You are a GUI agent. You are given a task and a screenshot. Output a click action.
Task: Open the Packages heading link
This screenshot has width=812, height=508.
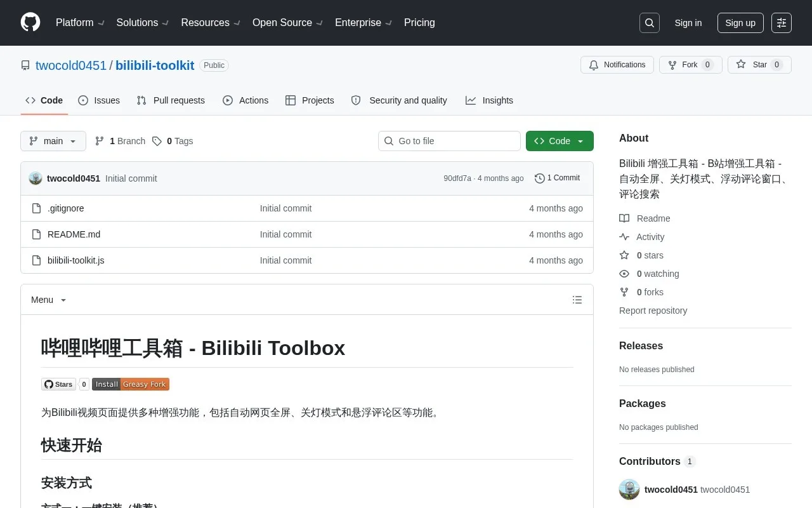click(x=643, y=404)
